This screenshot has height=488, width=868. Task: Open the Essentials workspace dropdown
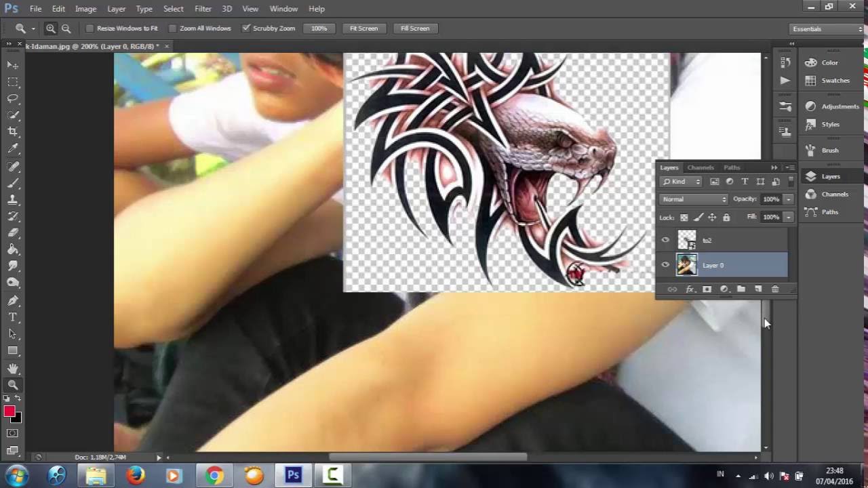[x=827, y=29]
